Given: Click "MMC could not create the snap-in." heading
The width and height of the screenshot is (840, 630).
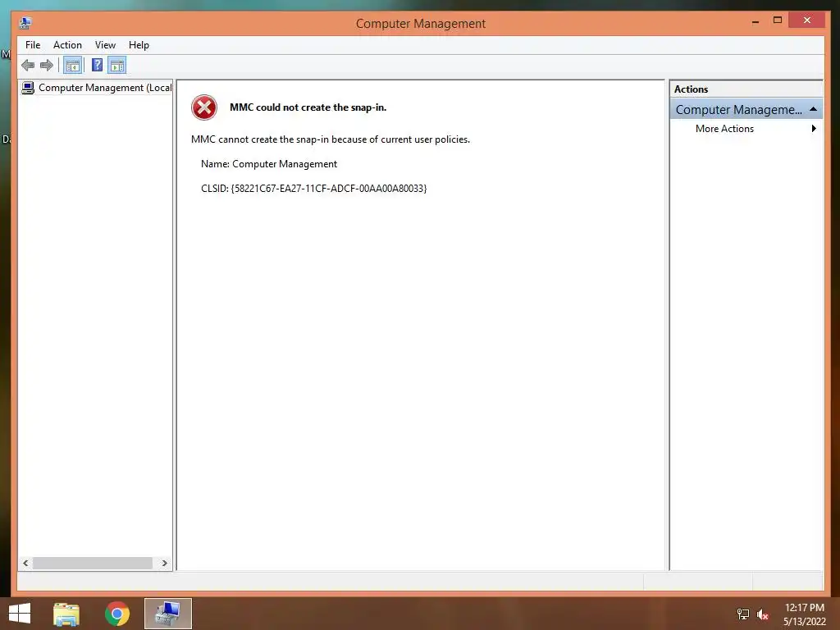Looking at the screenshot, I should click(x=308, y=107).
